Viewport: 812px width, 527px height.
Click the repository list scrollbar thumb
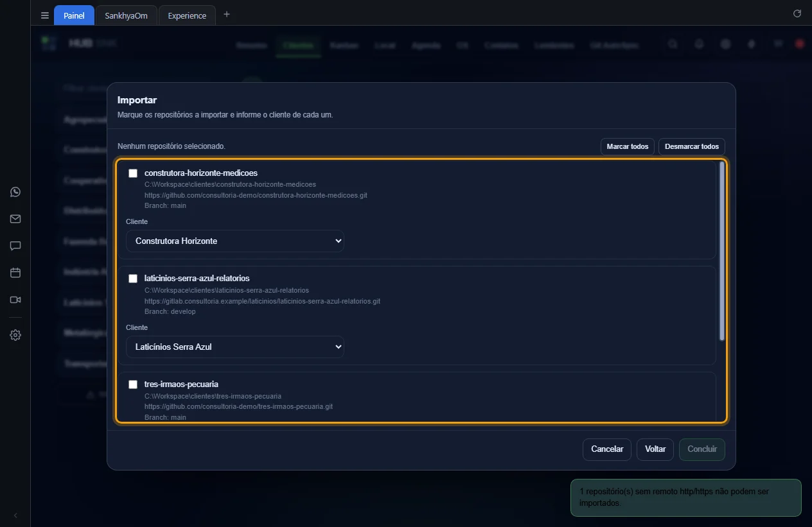[x=722, y=251]
